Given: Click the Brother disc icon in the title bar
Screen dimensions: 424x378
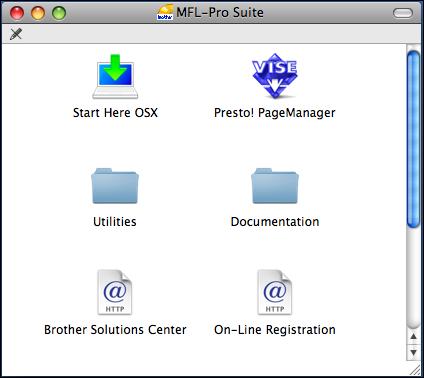Looking at the screenshot, I should pos(165,12).
